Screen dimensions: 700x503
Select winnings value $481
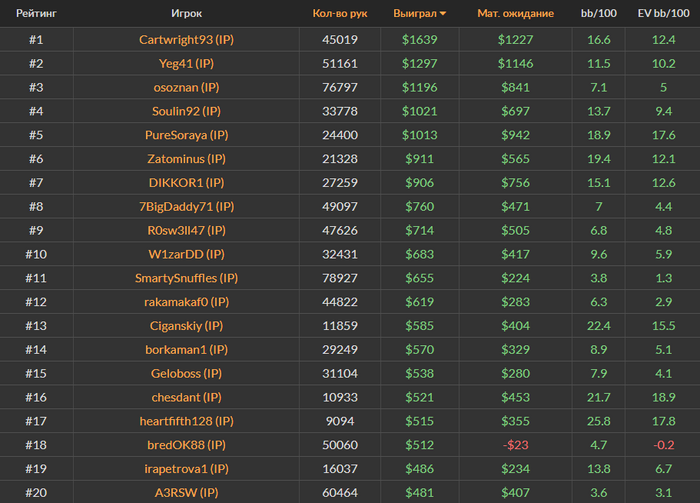point(420,493)
